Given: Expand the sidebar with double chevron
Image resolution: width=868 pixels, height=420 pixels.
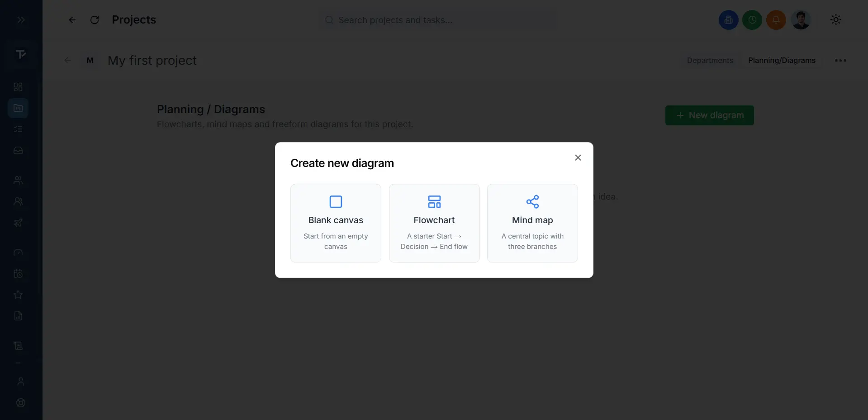Looking at the screenshot, I should 21,20.
